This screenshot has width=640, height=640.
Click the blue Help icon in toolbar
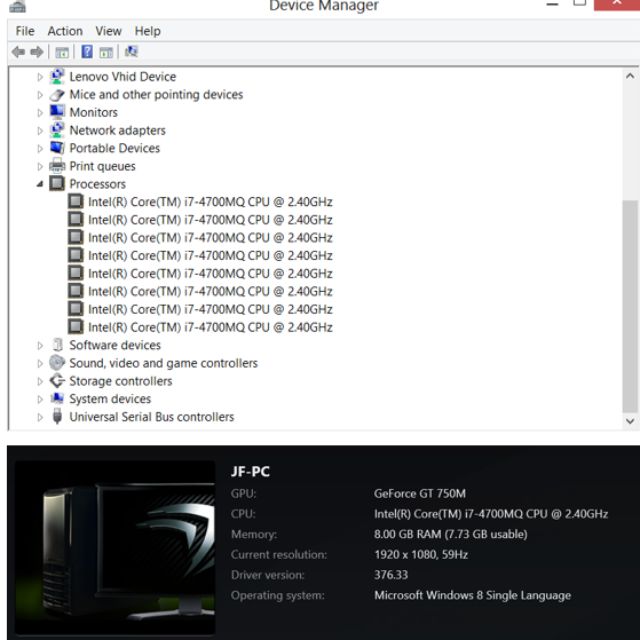point(87,52)
